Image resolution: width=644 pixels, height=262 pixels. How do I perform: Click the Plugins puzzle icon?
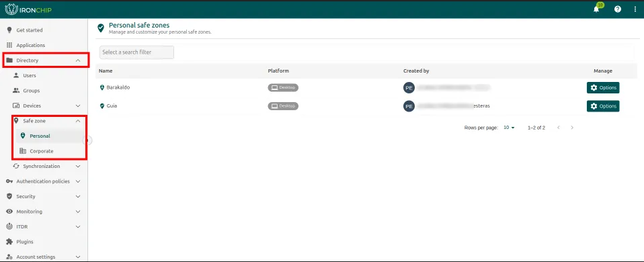9,241
